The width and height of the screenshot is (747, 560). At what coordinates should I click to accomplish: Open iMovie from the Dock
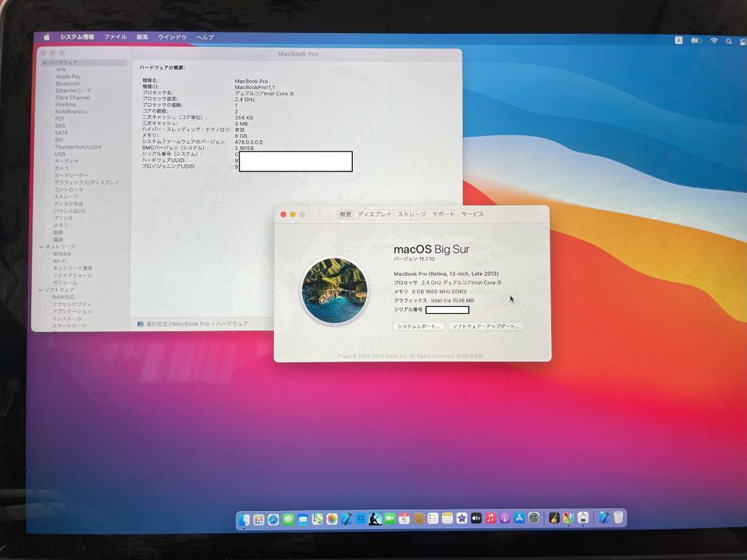coord(461,518)
